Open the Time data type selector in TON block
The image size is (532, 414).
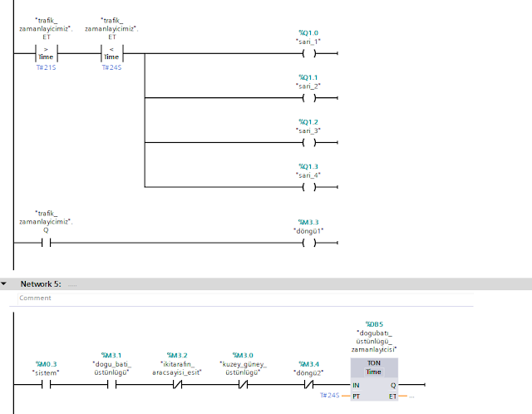click(x=374, y=372)
